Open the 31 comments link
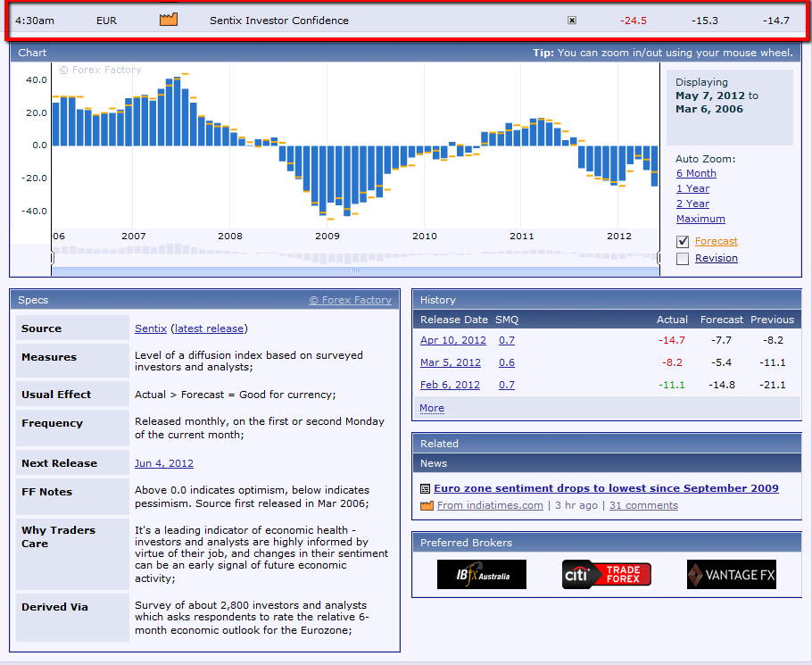Image resolution: width=812 pixels, height=665 pixels. 643,505
